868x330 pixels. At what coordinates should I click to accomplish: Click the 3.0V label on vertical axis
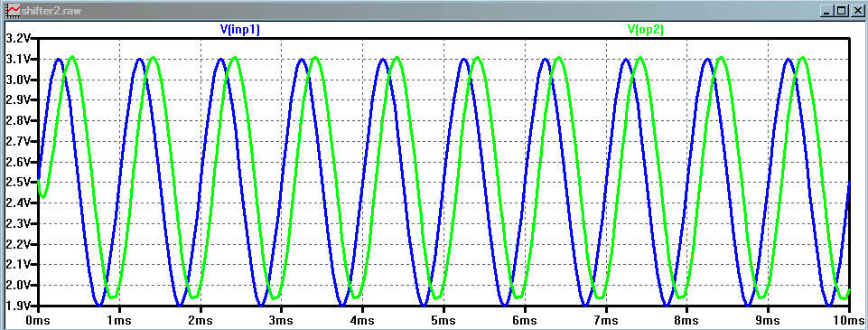tap(16, 80)
